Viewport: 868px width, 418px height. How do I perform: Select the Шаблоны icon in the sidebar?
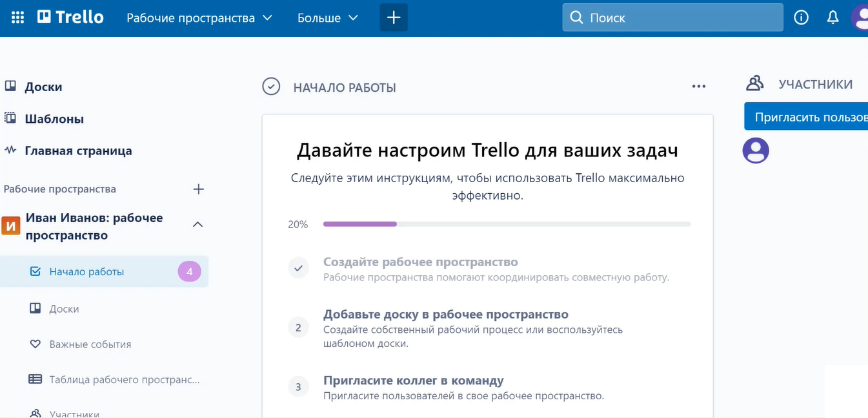coord(11,119)
